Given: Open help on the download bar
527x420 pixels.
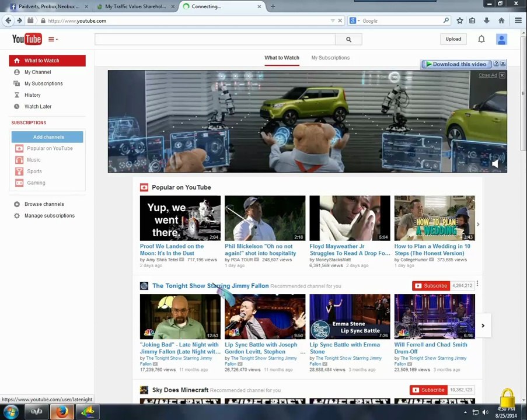Looking at the screenshot, I should [496, 64].
